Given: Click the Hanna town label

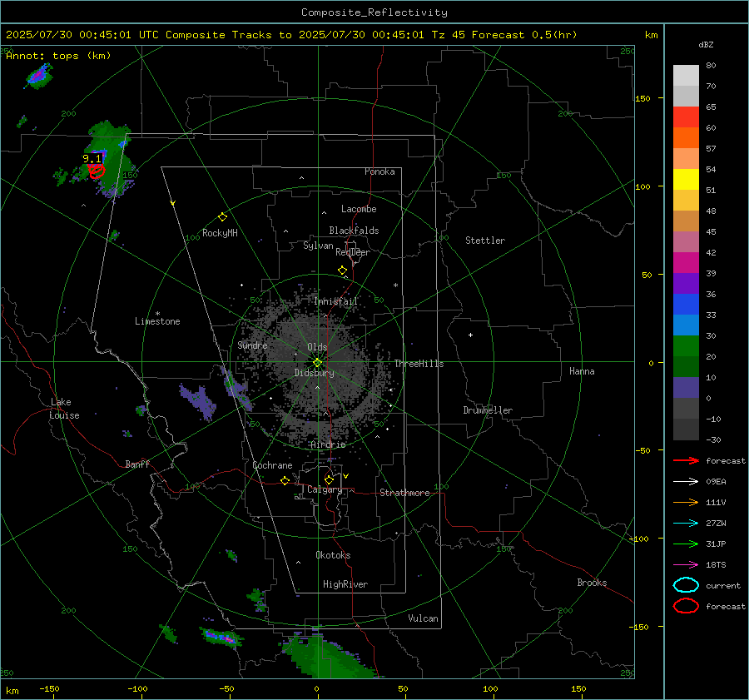Looking at the screenshot, I should [582, 371].
